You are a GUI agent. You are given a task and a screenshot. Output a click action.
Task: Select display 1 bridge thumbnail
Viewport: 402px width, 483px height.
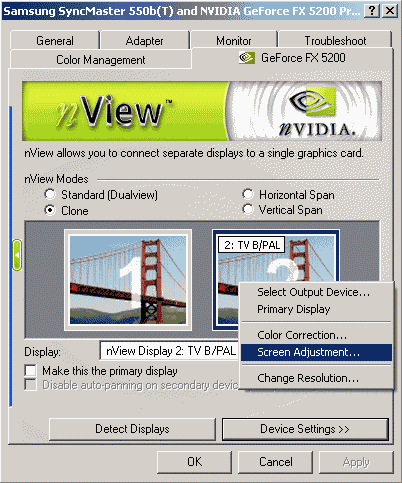(128, 280)
